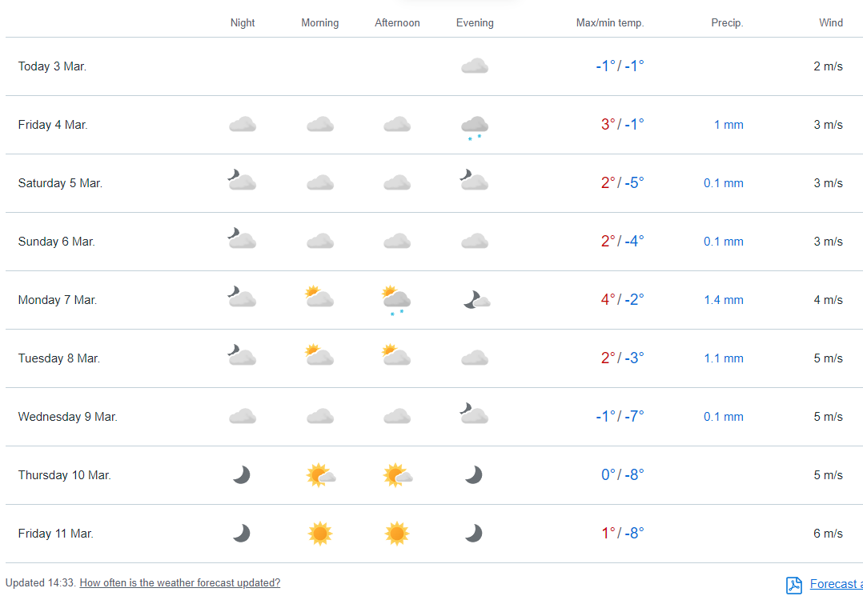This screenshot has width=863, height=616.
Task: Select the Friday 4 Mar. row label
Action: [53, 125]
